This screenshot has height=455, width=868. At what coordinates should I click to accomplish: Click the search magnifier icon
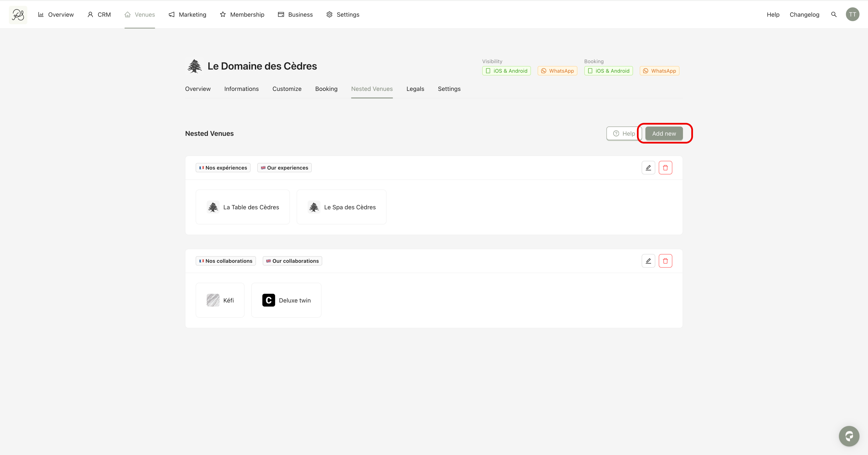[x=834, y=14]
